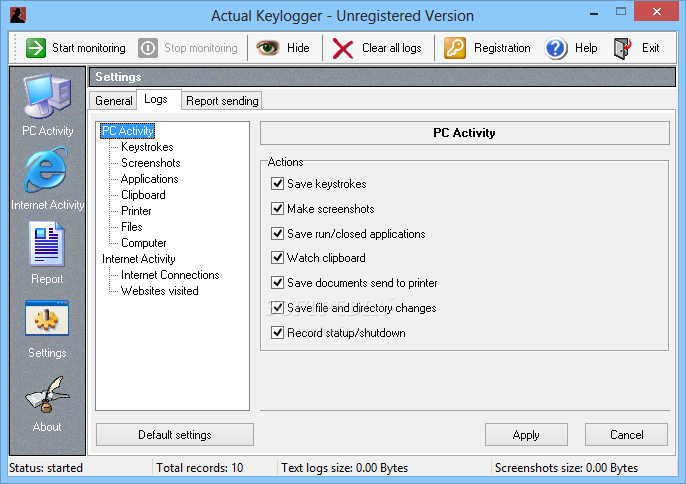Click Stop monitoring label in toolbar
Screen dimensions: 686x484
[x=201, y=48]
